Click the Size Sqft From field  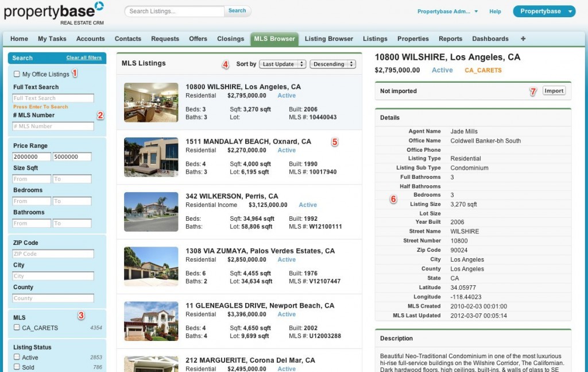click(32, 179)
